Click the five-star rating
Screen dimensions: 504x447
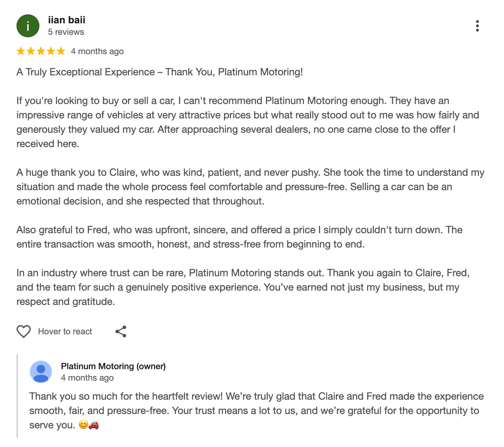pyautogui.click(x=41, y=51)
